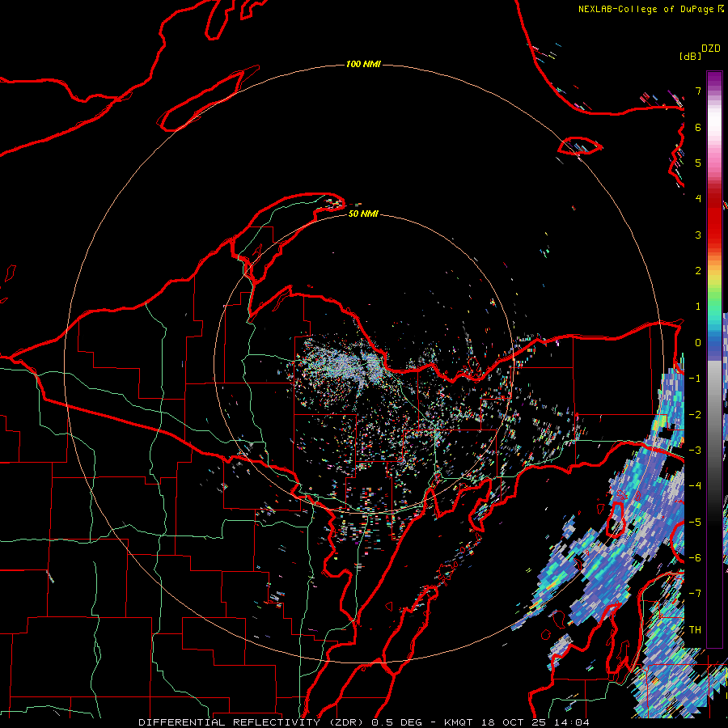Click the "[dB]" units label
This screenshot has height=728, width=728.
click(x=690, y=56)
